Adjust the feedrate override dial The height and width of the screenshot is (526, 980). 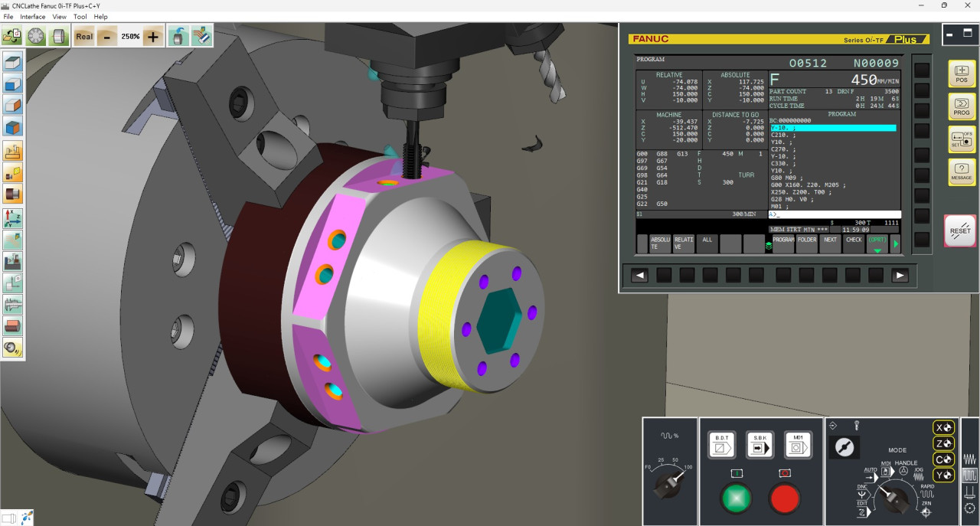[x=670, y=485]
